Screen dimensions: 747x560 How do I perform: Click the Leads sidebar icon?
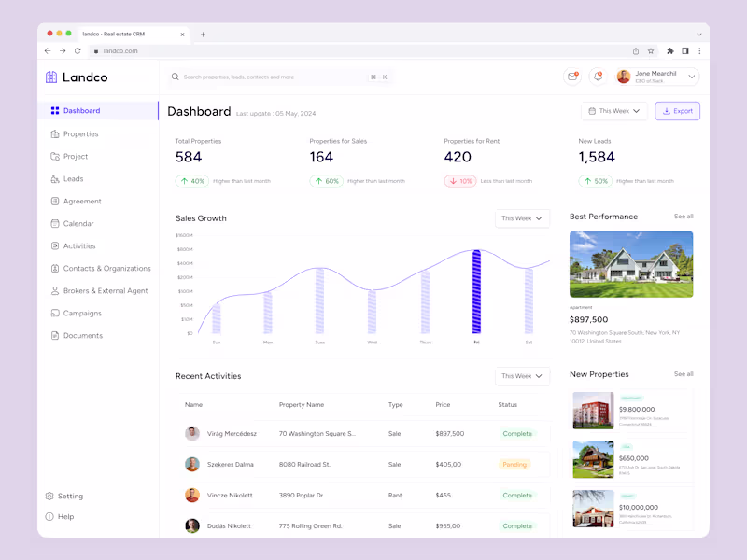55,179
